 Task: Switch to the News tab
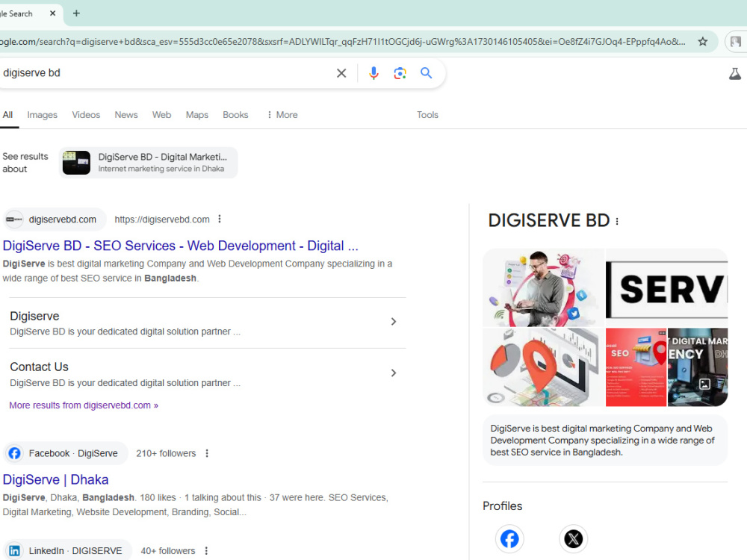125,115
